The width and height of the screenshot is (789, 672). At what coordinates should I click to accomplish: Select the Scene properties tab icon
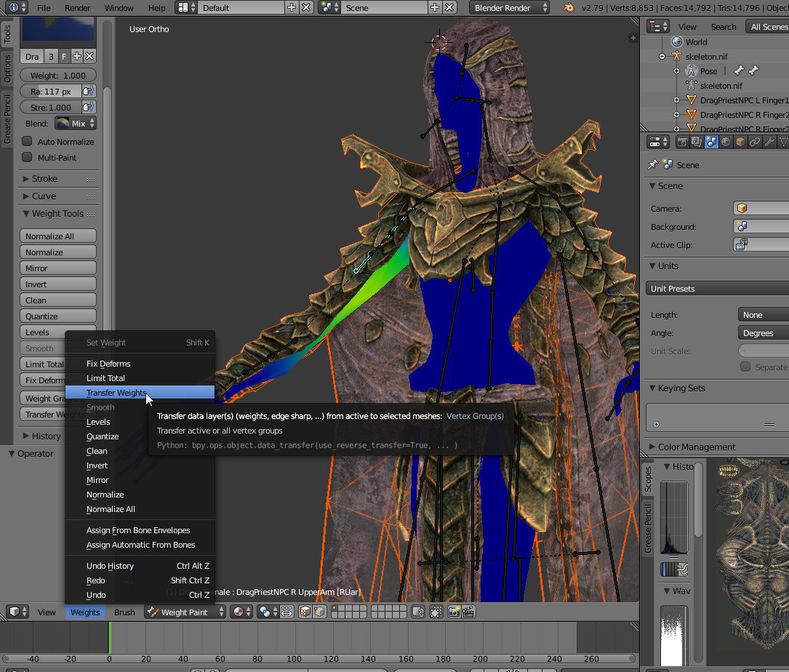coord(711,142)
